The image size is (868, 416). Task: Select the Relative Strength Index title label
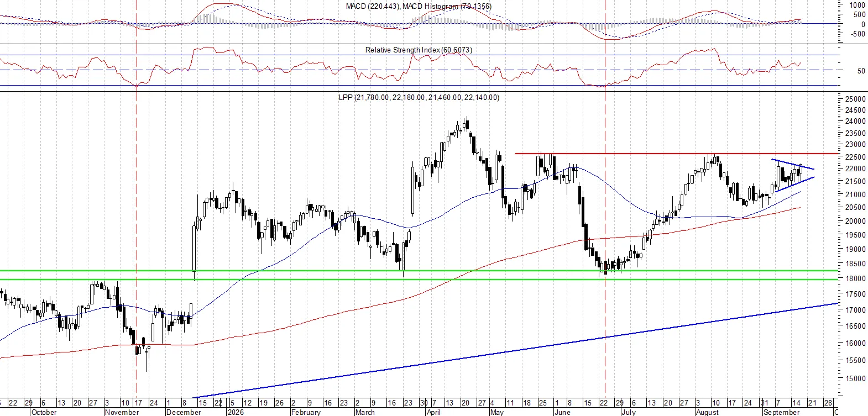[419, 50]
